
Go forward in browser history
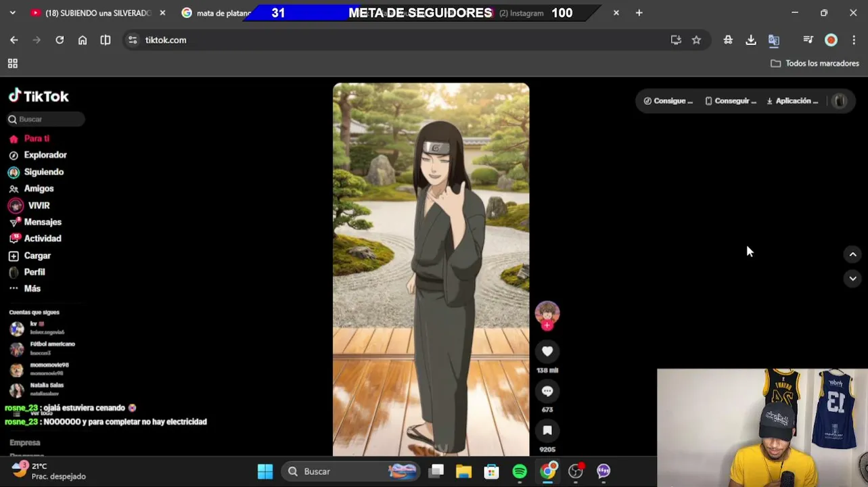(x=37, y=40)
